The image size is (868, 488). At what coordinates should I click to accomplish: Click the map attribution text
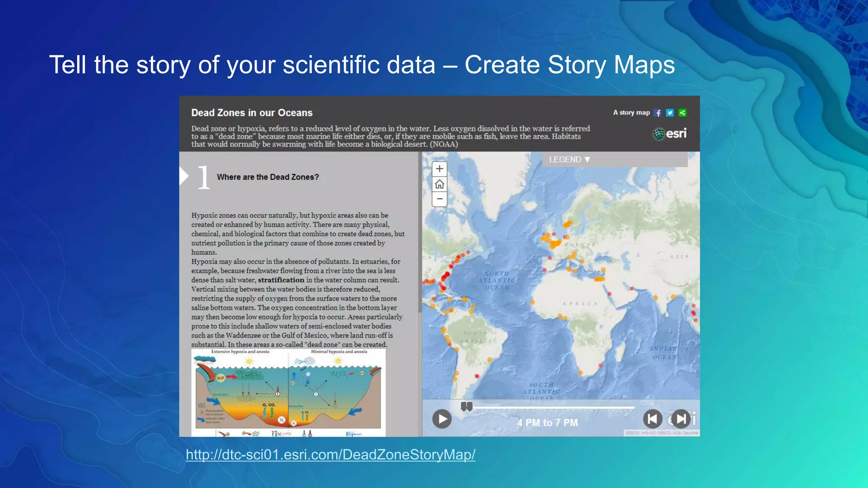click(x=662, y=433)
